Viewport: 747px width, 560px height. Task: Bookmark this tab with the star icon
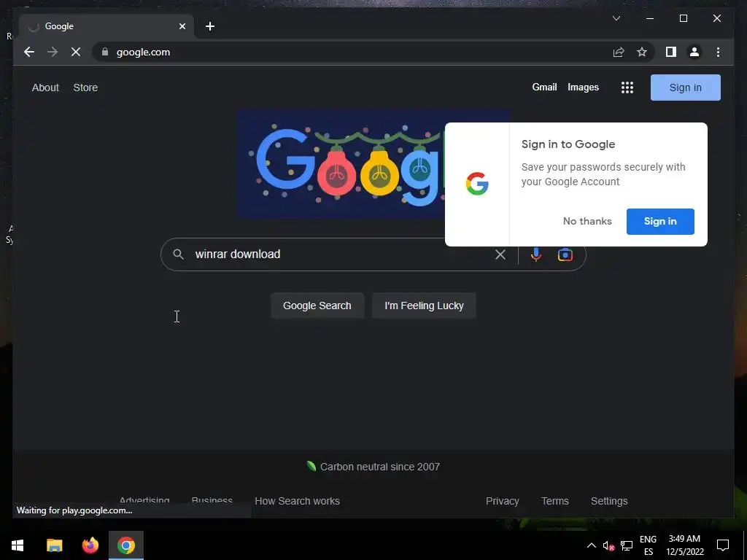pos(642,52)
